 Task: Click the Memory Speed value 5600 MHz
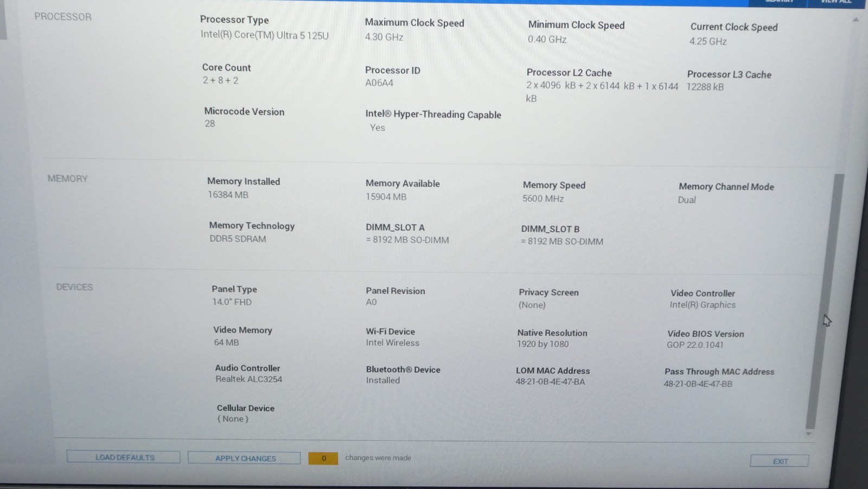543,199
